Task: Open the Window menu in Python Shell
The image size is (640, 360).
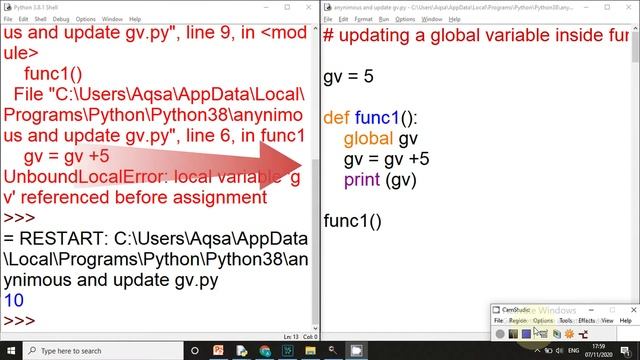Action: [112, 19]
